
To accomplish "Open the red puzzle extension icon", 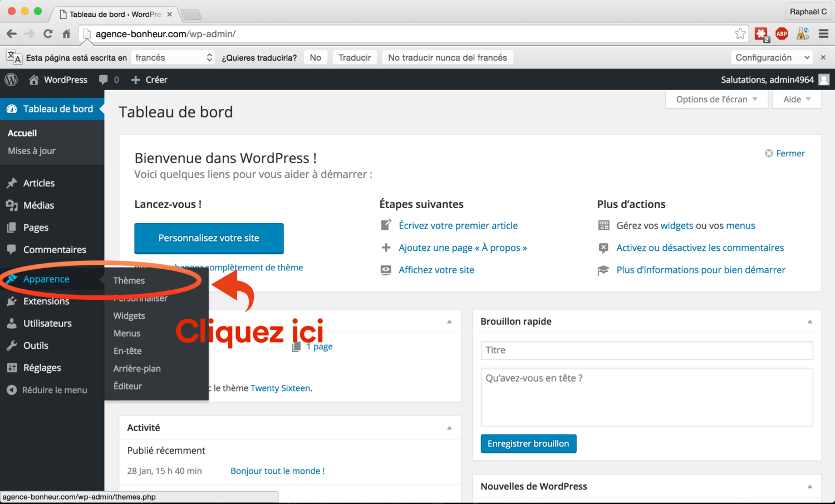I will click(x=761, y=34).
